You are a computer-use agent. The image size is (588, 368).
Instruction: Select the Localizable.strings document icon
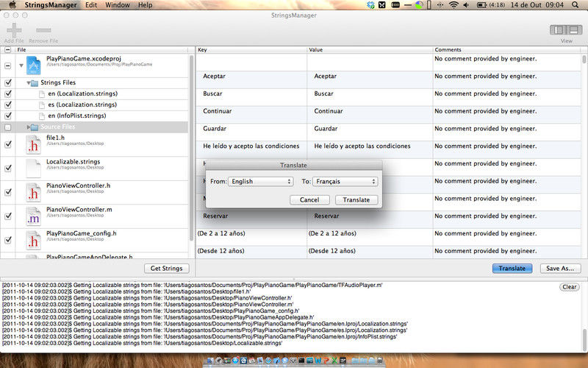click(x=33, y=169)
